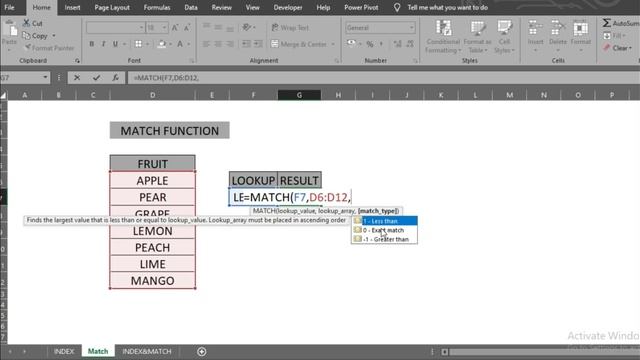Screen dimensions: 640x360
Task: Open the Clipboard group dialog launcher
Action: coord(77,61)
